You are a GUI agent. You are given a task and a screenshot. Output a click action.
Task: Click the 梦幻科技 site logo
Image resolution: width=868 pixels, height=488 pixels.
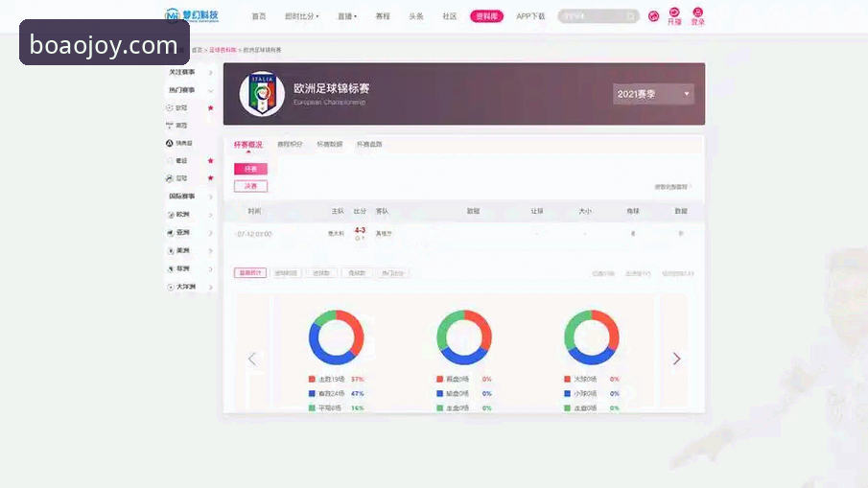[x=192, y=15]
